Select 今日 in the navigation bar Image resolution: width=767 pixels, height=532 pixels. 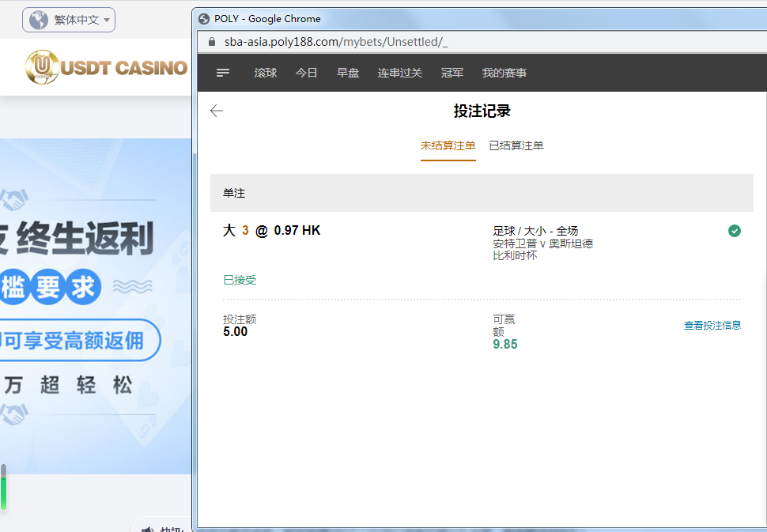tap(307, 73)
